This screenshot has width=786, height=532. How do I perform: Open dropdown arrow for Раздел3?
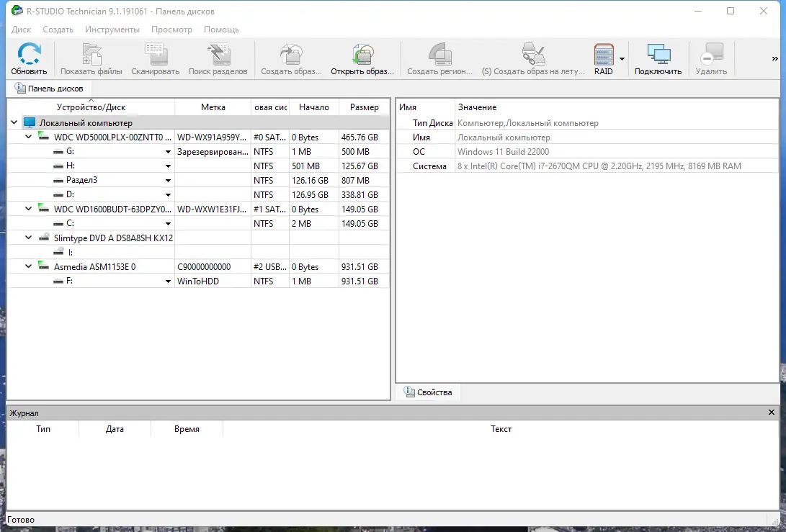click(x=168, y=181)
